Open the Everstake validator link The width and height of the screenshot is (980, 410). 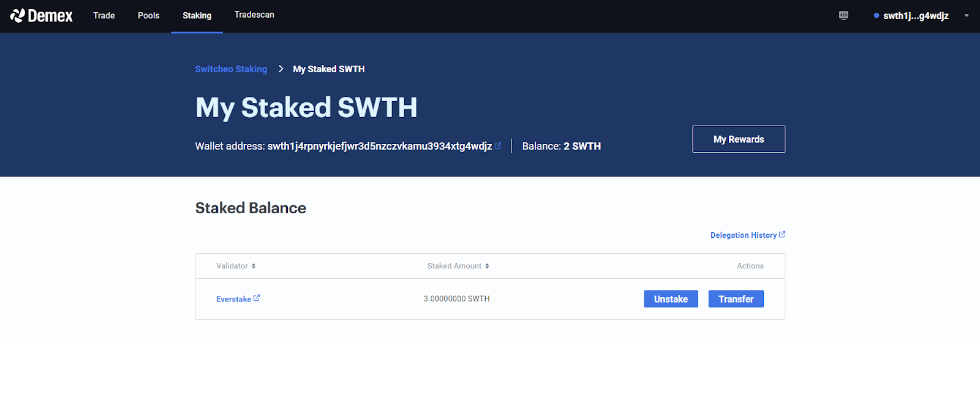coord(234,299)
